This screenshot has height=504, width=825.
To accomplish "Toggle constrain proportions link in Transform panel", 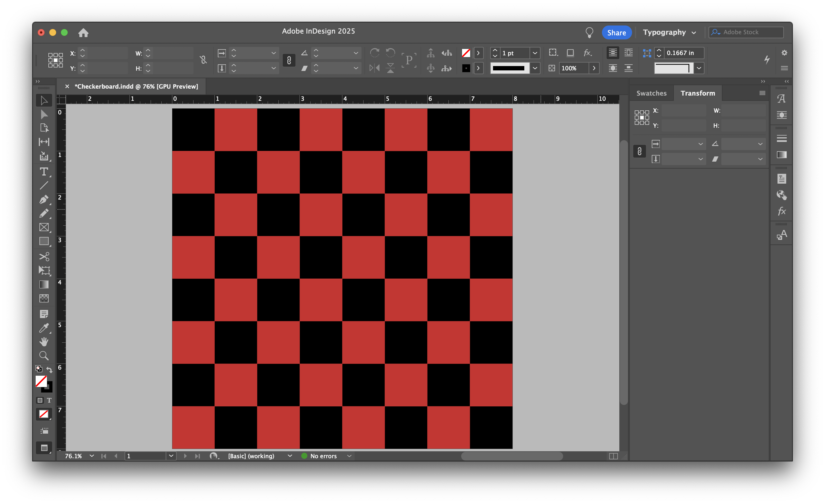I will point(639,151).
